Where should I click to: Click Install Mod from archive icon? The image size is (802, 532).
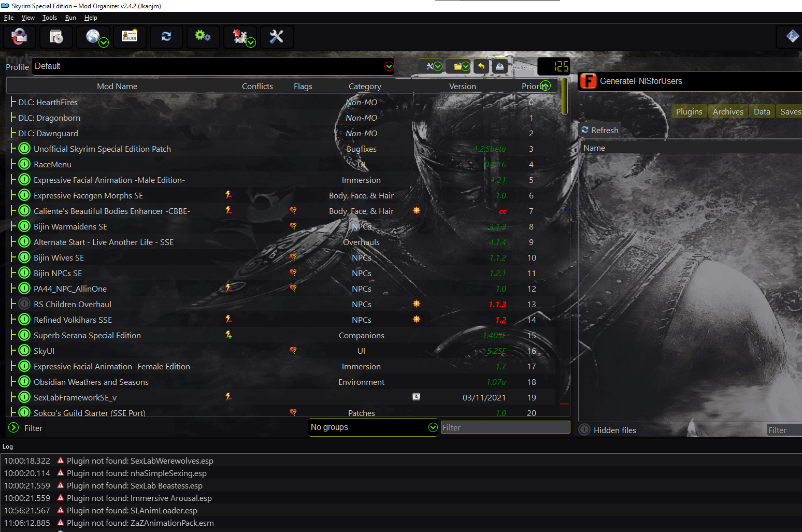[x=56, y=37]
